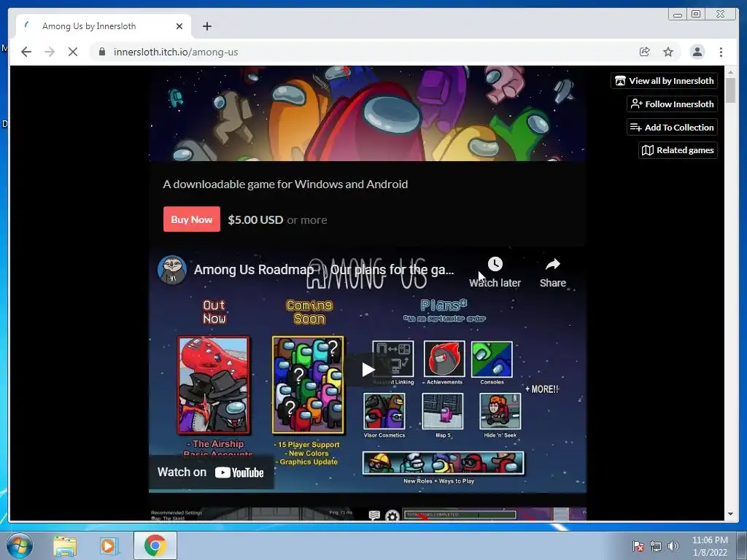Open the Windows Start orb
747x560 pixels.
[x=20, y=545]
